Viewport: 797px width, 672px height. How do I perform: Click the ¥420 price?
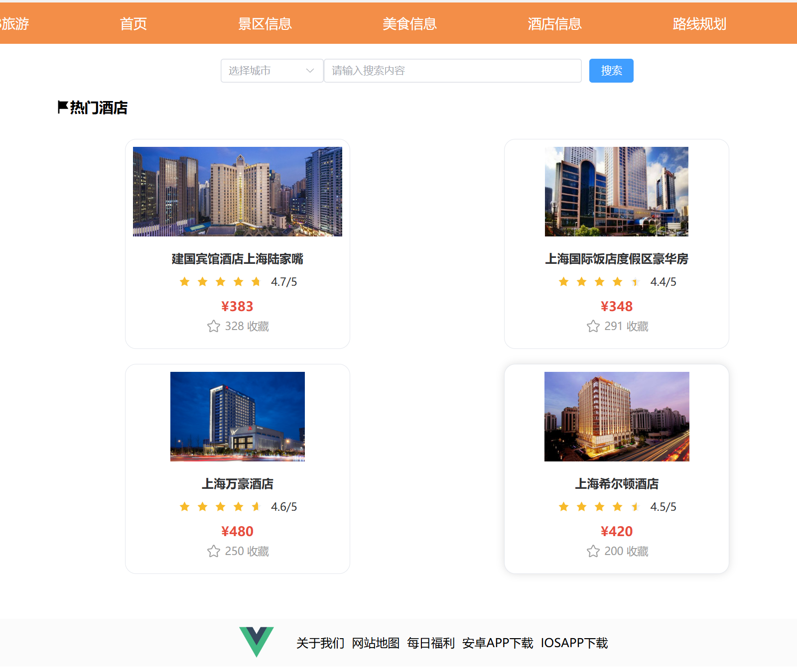(x=617, y=531)
